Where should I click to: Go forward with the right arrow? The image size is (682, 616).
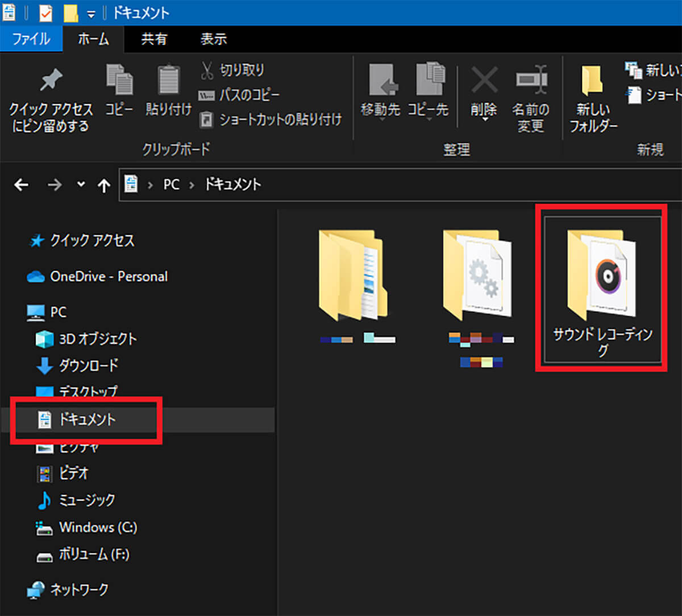pyautogui.click(x=55, y=185)
